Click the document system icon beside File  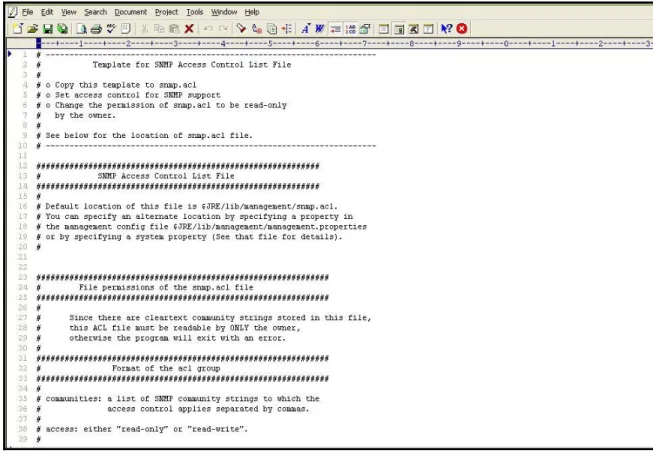(12, 12)
